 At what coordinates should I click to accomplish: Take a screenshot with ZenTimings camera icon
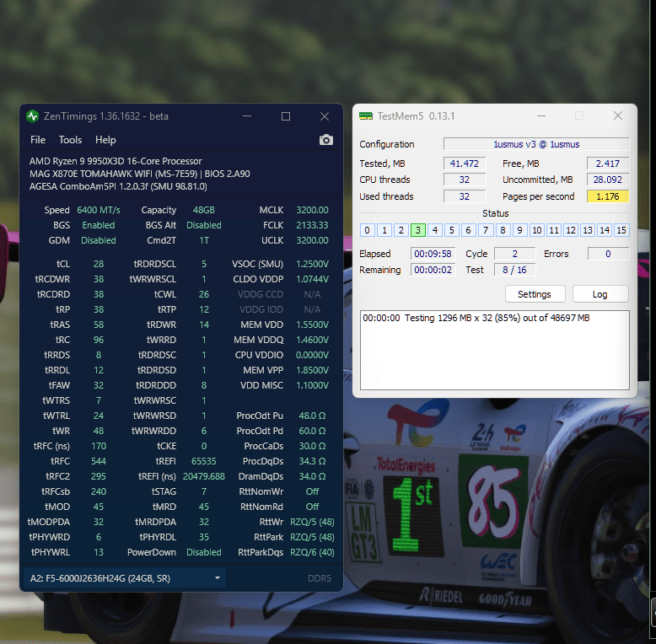[x=326, y=140]
